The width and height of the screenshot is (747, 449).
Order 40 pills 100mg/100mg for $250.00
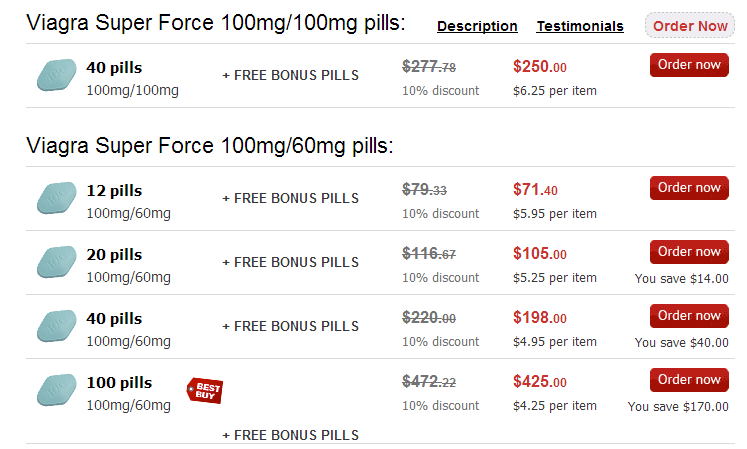click(x=689, y=65)
